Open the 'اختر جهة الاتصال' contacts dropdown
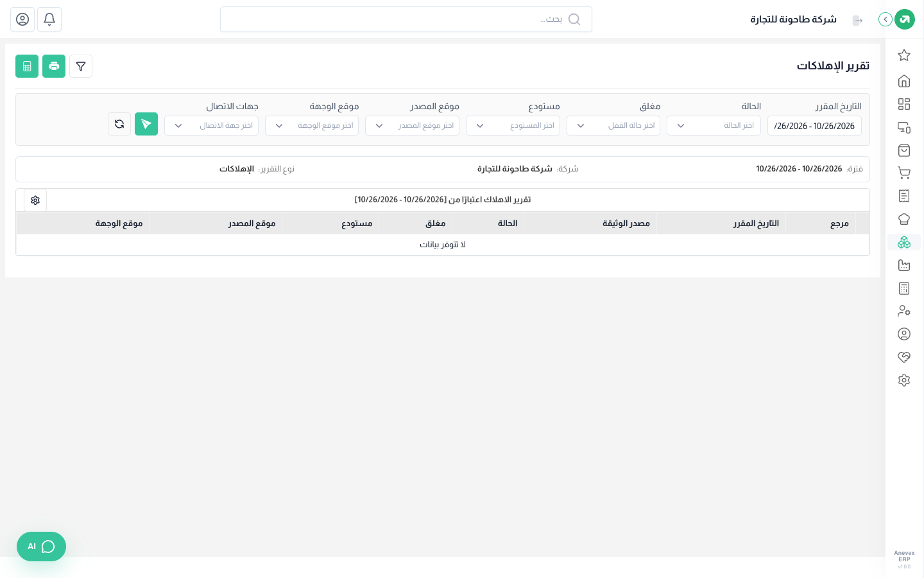This screenshot has width=924, height=578. click(211, 126)
